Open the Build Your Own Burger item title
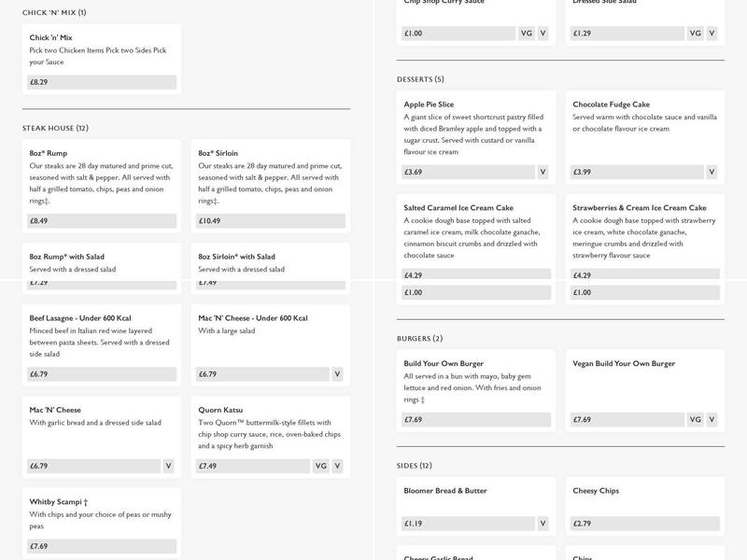This screenshot has width=747, height=560. coord(444,364)
